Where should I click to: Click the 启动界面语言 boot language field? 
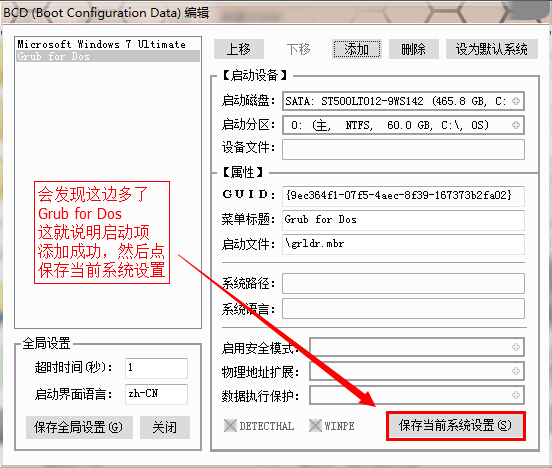click(156, 394)
